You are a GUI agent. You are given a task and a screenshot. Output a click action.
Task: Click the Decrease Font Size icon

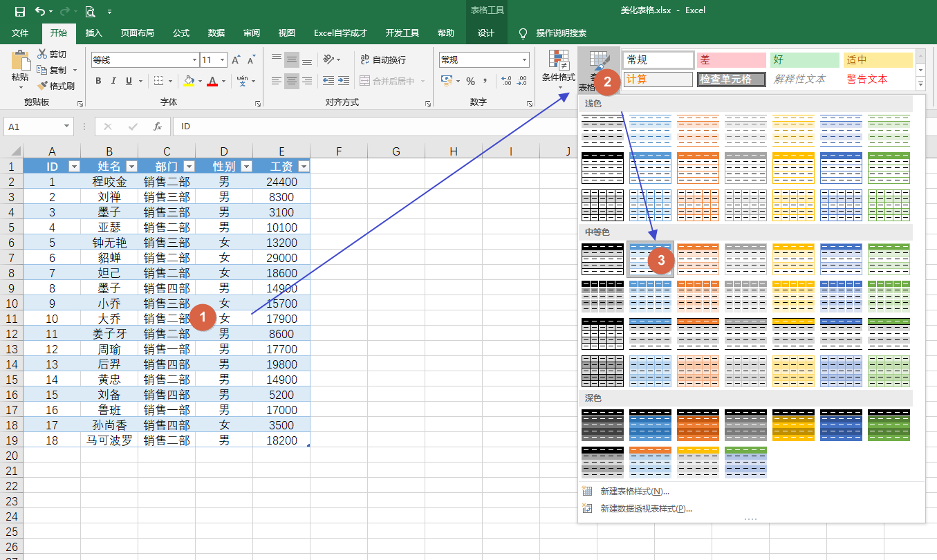coord(250,60)
